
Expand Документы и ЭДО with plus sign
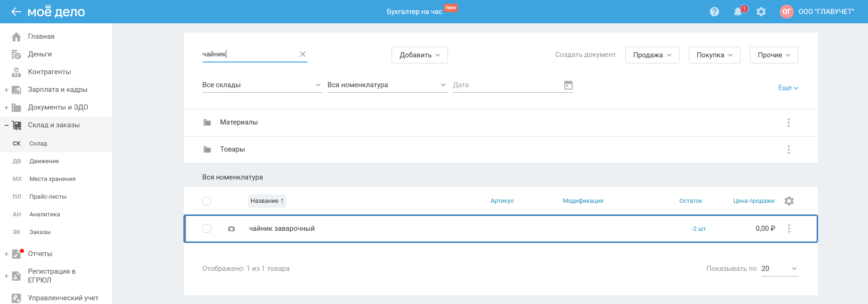pos(7,108)
